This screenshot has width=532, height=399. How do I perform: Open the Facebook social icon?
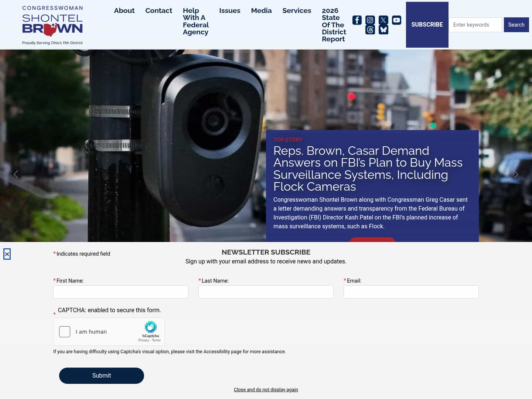click(x=357, y=20)
